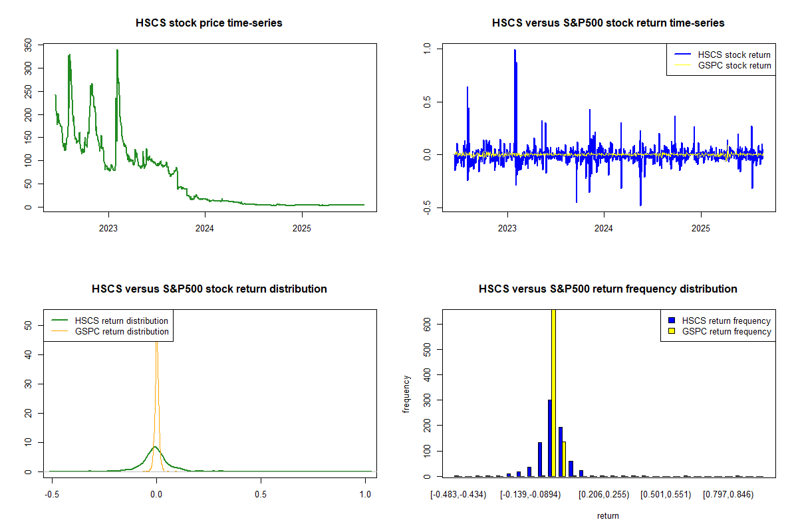Select yellow GSPC return frequency legend square
This screenshot has height=532, width=798.
coord(672,331)
